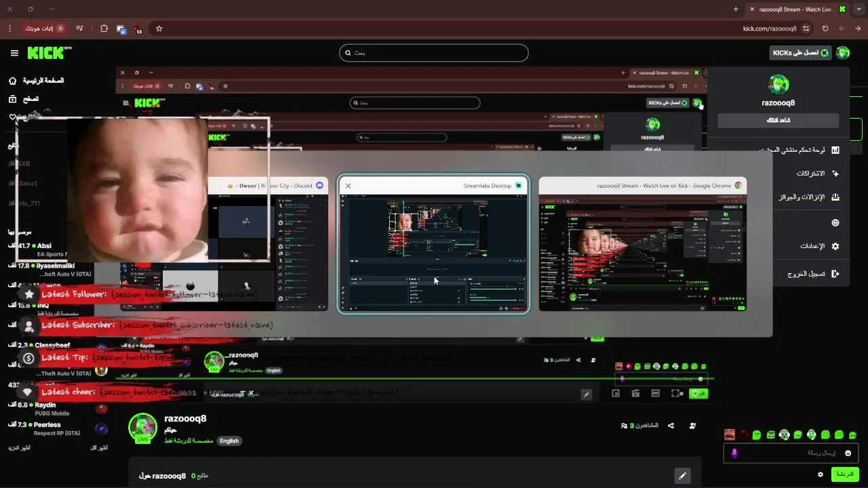Click the send message input field

(x=791, y=453)
